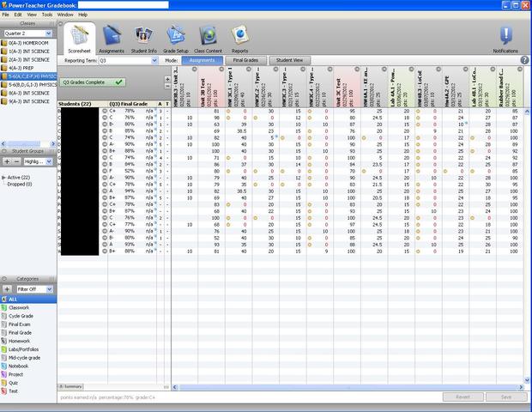Open the Filter Off categories dropdown
The image size is (532, 412).
34,289
